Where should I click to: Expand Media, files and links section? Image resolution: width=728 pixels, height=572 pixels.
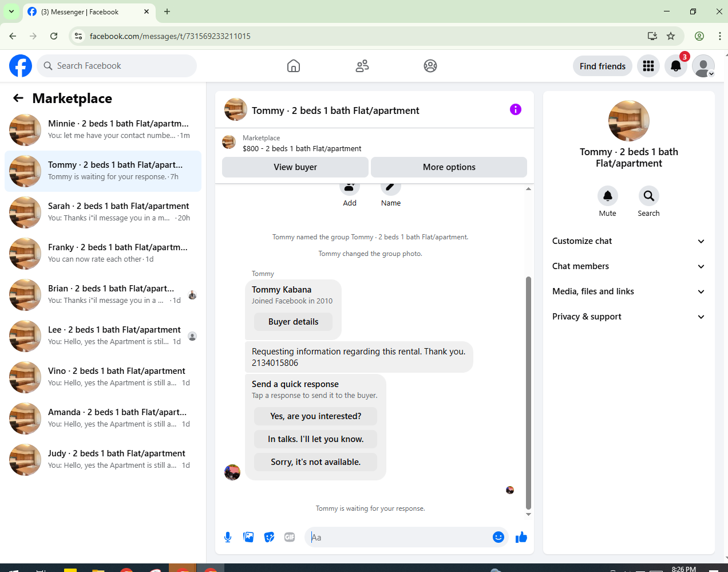point(628,291)
